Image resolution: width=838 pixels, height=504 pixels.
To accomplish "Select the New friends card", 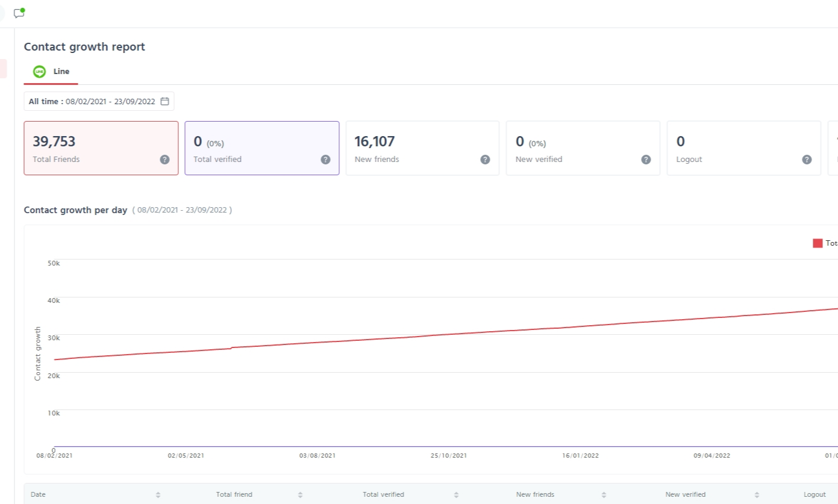I will point(422,148).
